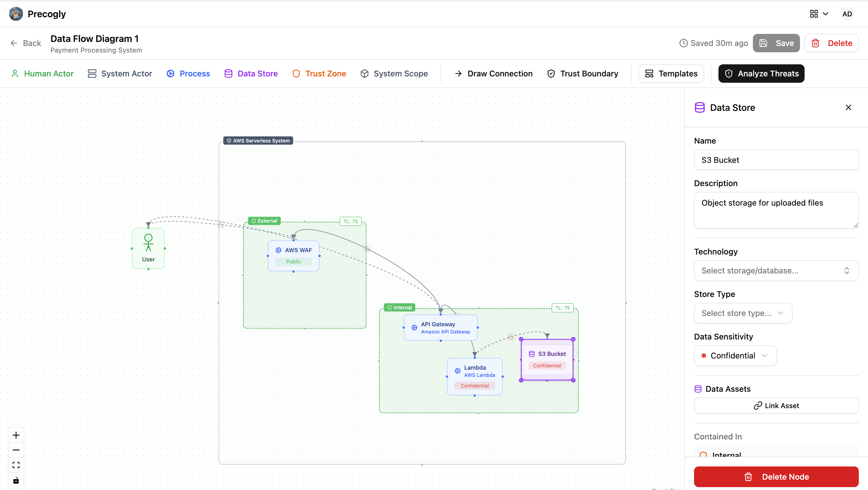Click the Confidential tag on Lambda
This screenshot has width=868, height=490.
[475, 386]
